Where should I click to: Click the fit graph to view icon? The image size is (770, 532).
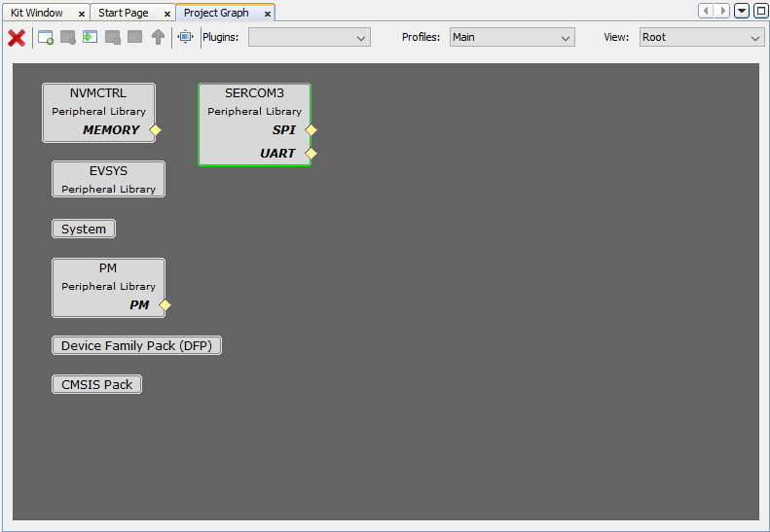pyautogui.click(x=185, y=38)
